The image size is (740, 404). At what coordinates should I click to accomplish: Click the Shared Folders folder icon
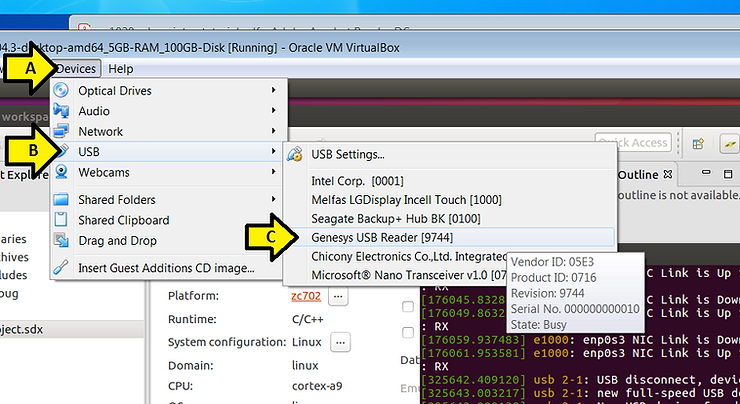[x=61, y=199]
